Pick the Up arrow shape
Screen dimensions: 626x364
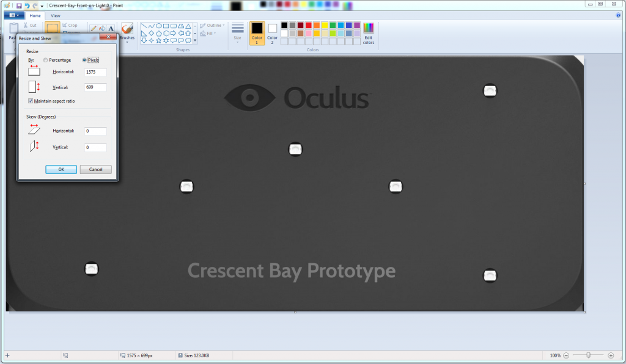188,34
